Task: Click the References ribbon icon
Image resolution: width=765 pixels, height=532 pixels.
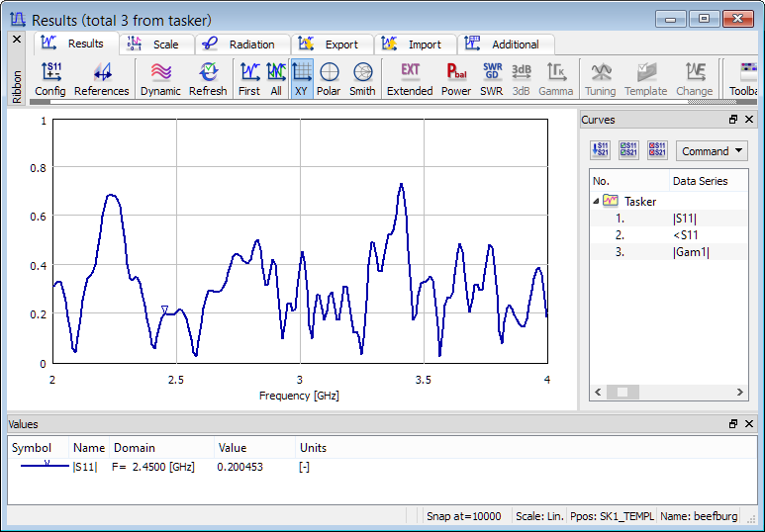Action: coord(102,78)
